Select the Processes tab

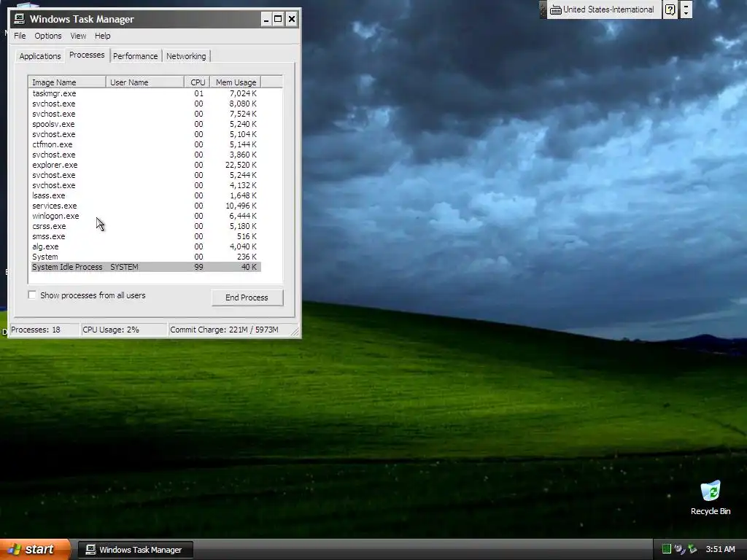87,55
